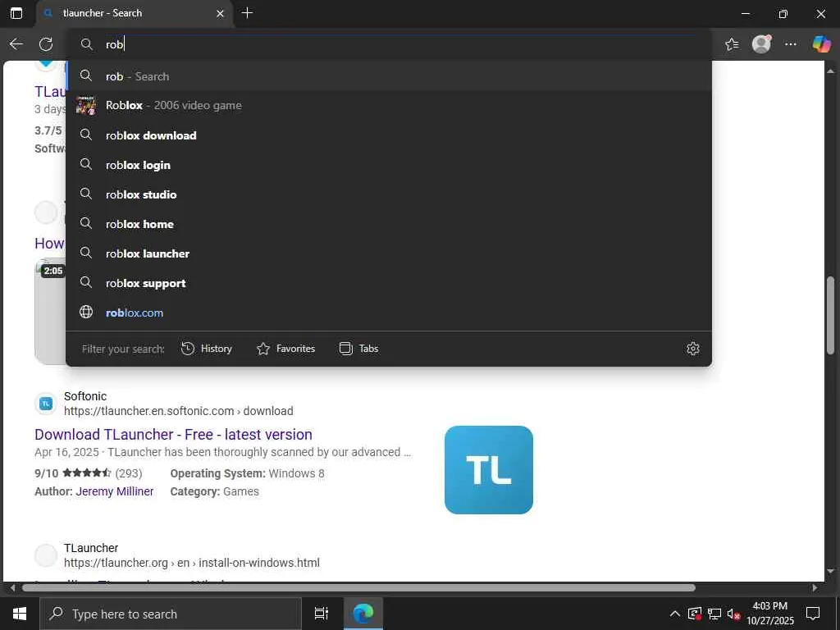Select Roblox 2006 video game suggestion
Viewport: 840px width, 630px height.
[x=389, y=106]
